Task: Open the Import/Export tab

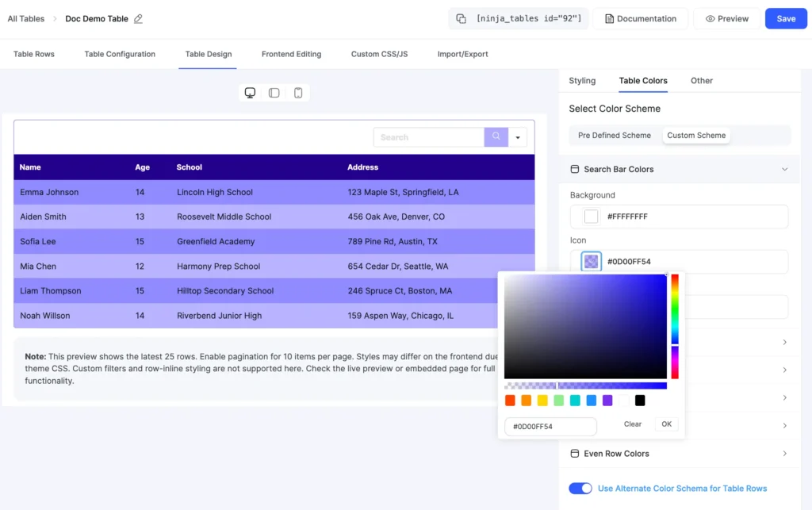Action: [462, 54]
